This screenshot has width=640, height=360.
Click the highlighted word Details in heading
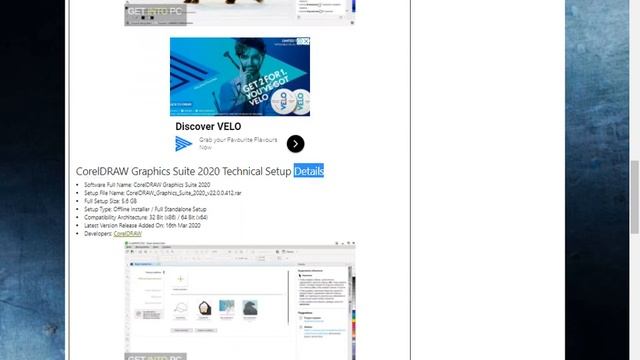(x=309, y=171)
